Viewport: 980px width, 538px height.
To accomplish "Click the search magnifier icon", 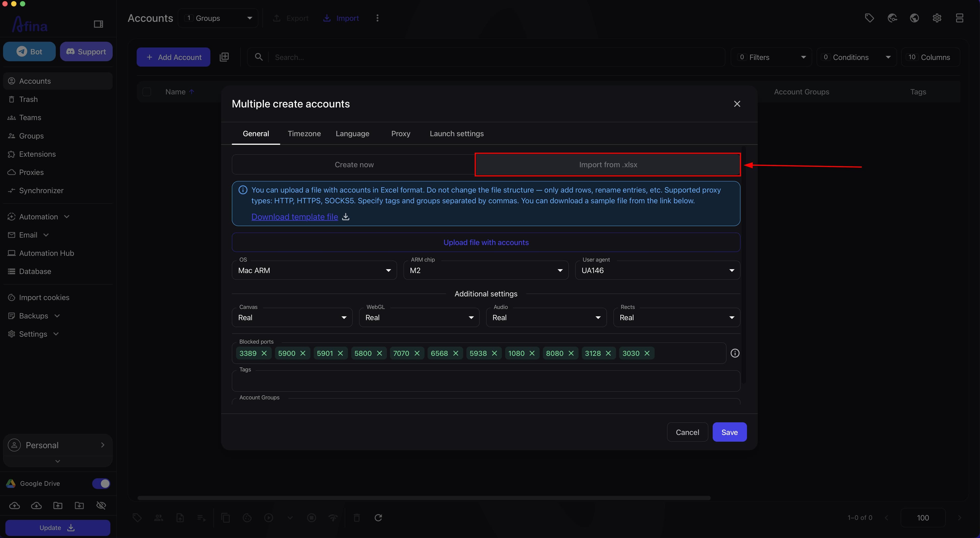I will [259, 57].
